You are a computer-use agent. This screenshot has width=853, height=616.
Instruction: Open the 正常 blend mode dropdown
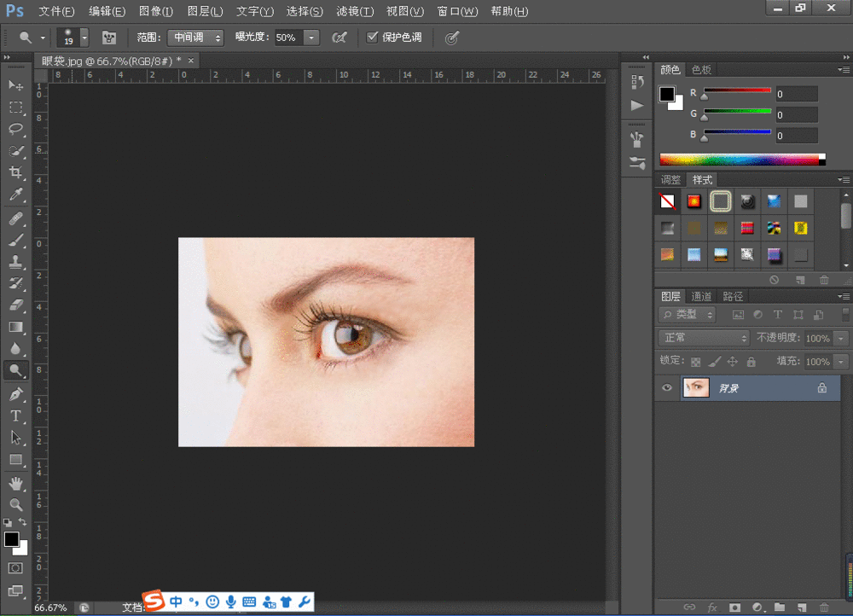[x=704, y=338]
